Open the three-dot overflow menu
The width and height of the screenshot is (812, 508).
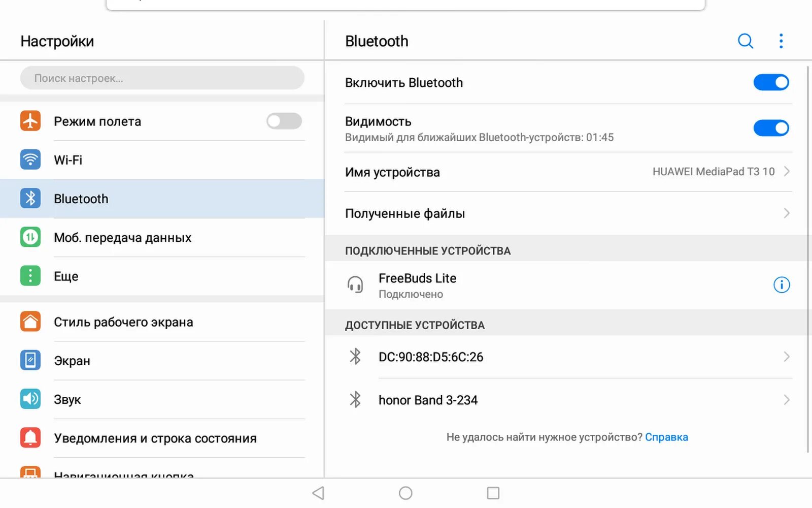781,41
